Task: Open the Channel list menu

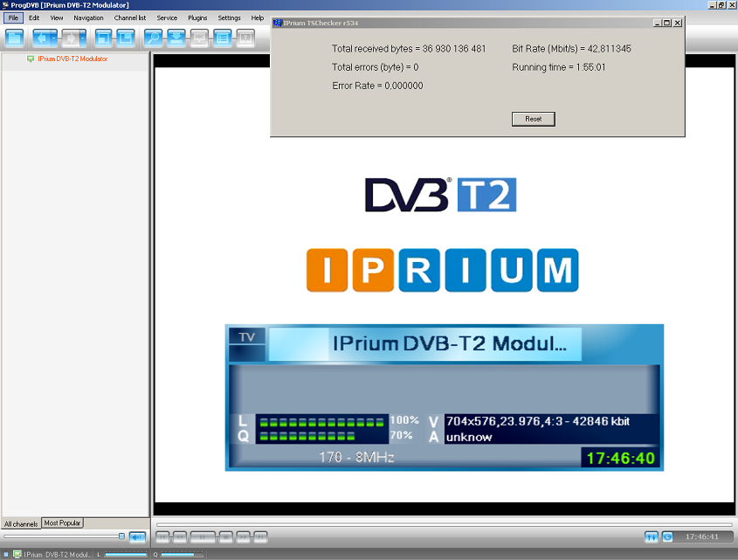Action: [130, 17]
